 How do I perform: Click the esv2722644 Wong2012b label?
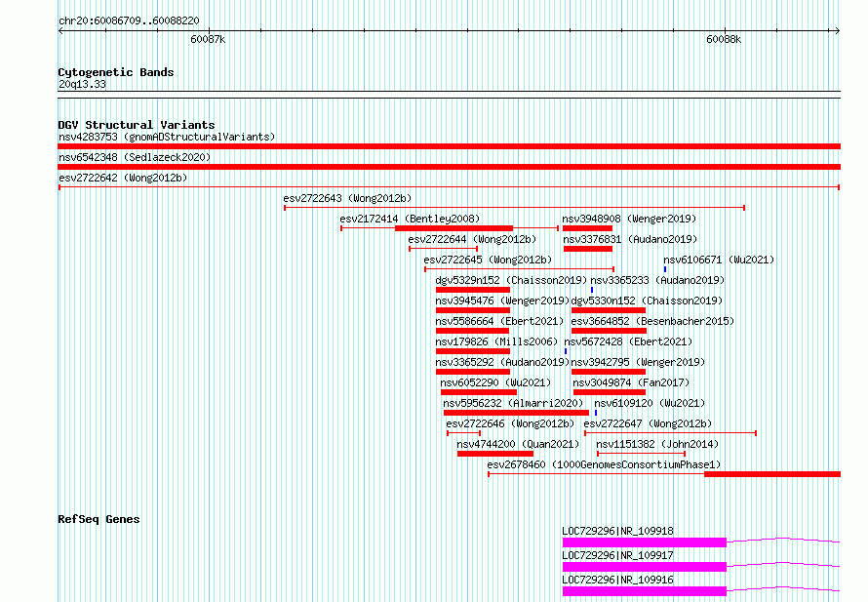coord(472,239)
